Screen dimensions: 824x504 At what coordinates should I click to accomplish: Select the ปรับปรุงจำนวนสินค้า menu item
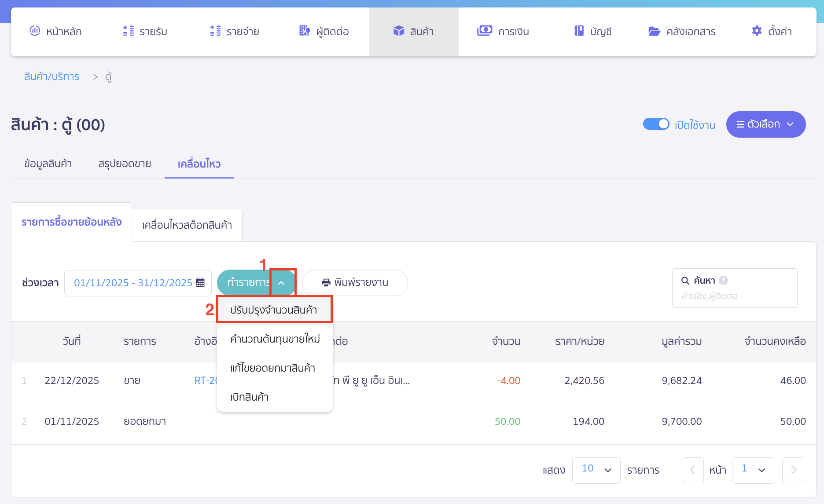[274, 309]
